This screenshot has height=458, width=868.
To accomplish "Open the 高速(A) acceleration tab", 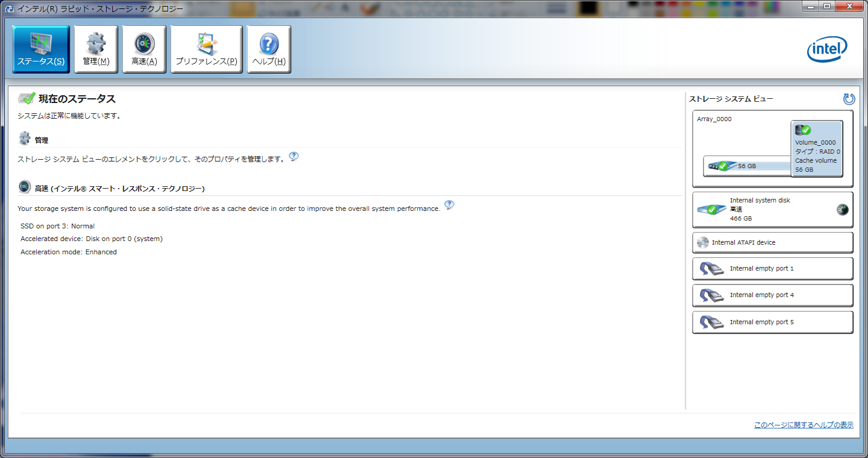I will click(144, 49).
